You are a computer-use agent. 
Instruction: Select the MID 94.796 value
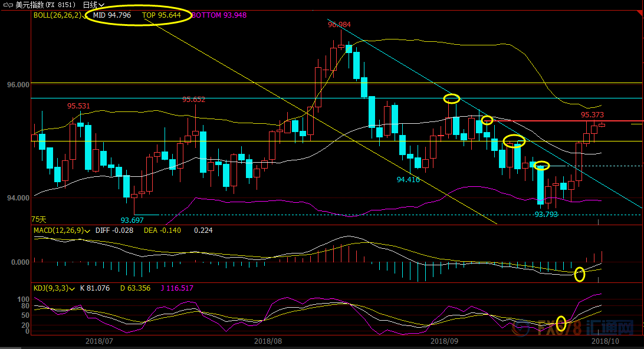coord(111,15)
